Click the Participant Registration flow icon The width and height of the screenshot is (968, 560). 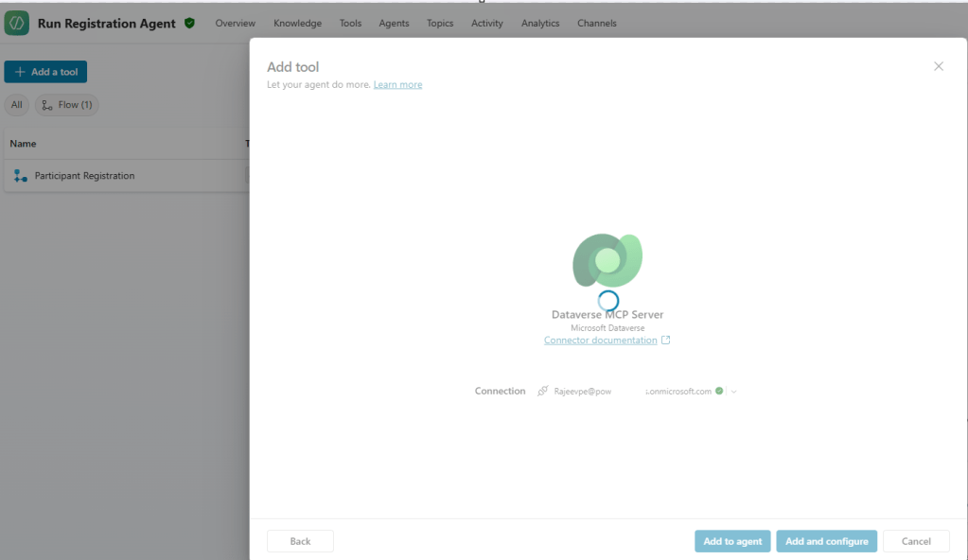tap(21, 176)
